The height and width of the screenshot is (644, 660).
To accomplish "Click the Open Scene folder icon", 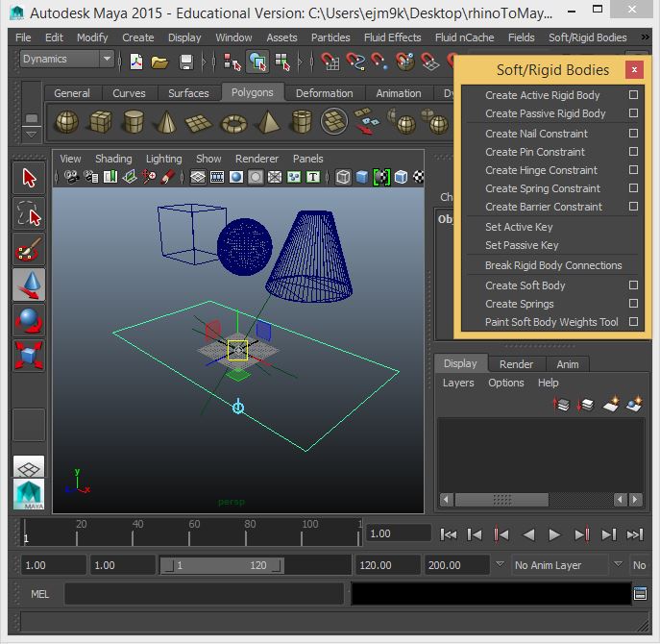I will tap(159, 62).
